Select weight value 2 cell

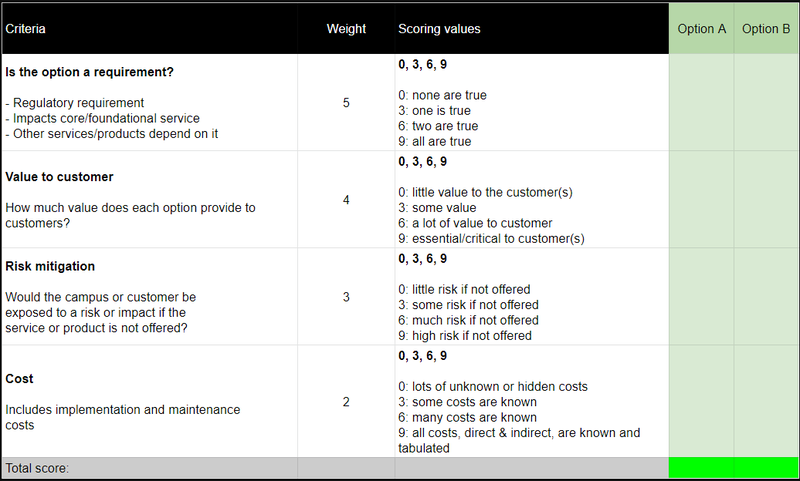click(346, 401)
